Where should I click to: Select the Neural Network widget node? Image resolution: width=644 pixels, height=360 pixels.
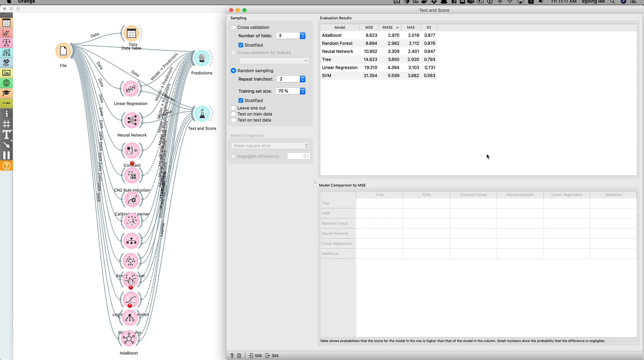[132, 120]
